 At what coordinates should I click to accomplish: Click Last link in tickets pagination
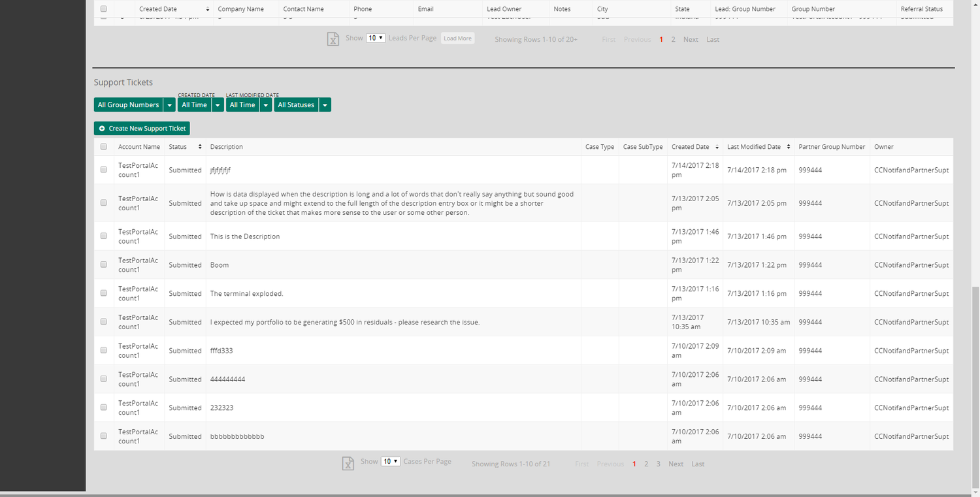pyautogui.click(x=698, y=464)
